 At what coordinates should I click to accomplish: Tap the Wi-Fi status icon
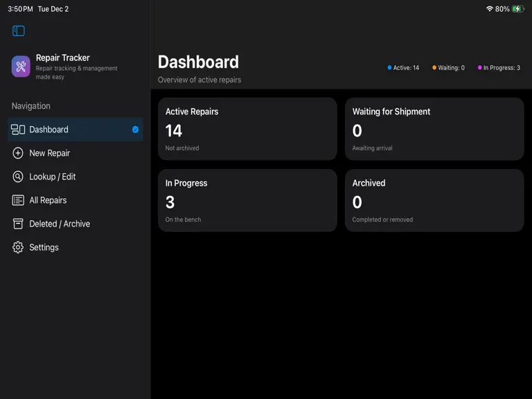[x=489, y=9]
